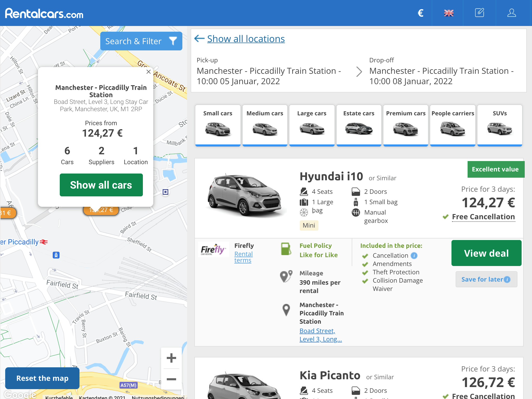The width and height of the screenshot is (532, 399).
Task: Click the blue tram stop map icon
Action: tap(56, 255)
